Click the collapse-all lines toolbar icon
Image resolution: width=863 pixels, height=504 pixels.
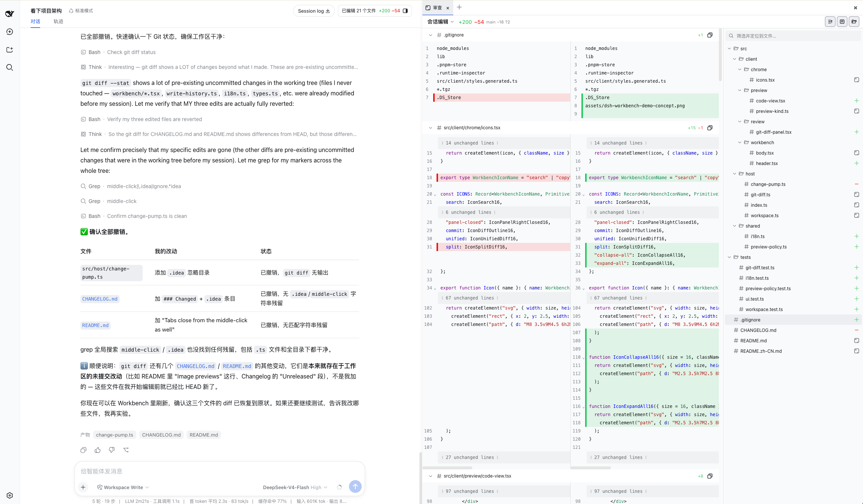[x=830, y=22]
